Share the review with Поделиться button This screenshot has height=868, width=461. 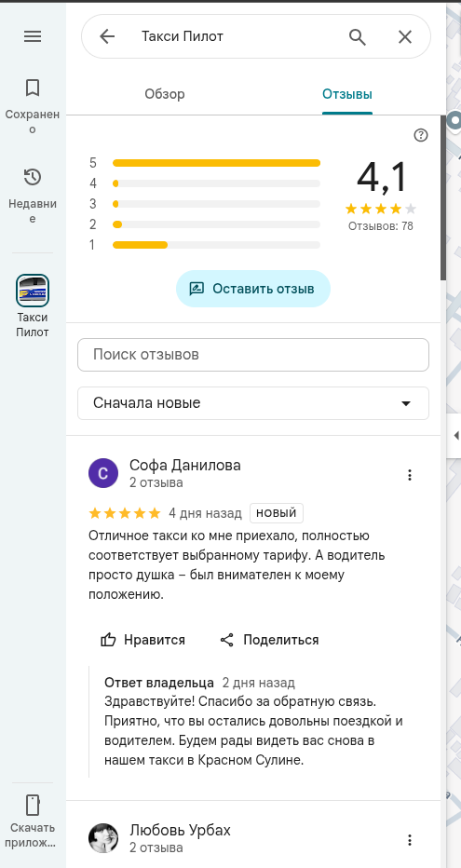269,640
